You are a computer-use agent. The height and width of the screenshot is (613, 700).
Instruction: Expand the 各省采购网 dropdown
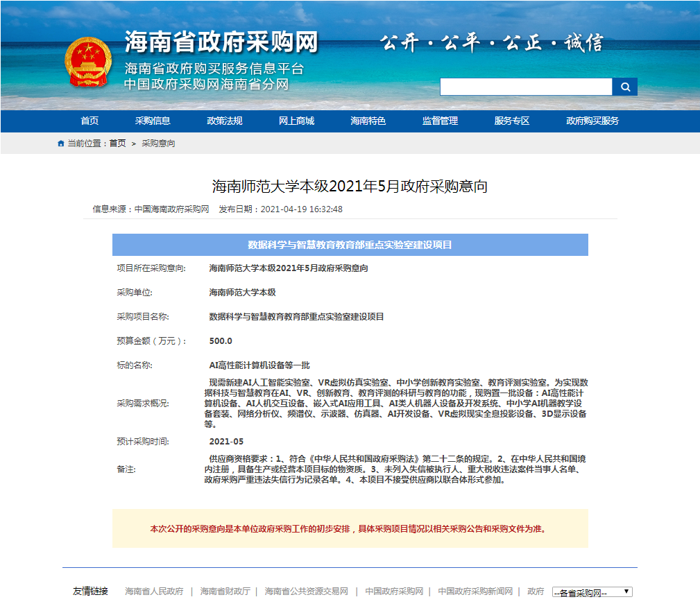click(x=592, y=592)
